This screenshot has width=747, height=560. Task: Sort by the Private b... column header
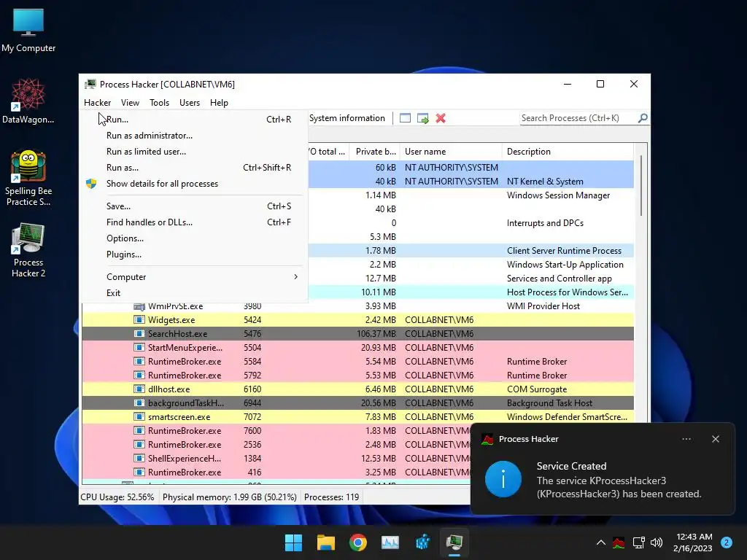[374, 152]
